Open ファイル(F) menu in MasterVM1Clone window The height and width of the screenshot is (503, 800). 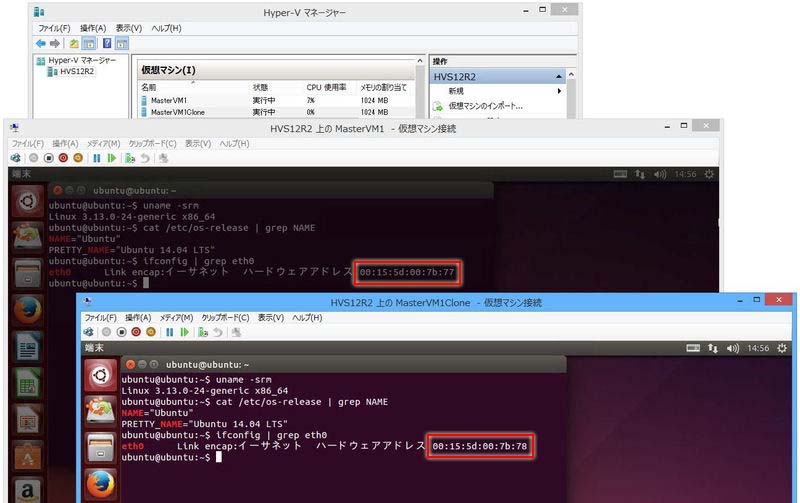tap(101, 318)
